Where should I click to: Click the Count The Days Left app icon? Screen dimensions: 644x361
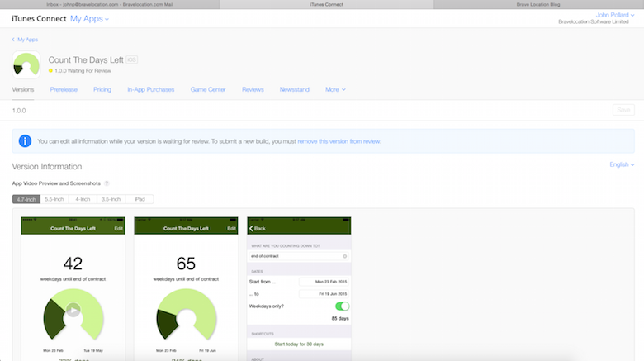point(26,65)
